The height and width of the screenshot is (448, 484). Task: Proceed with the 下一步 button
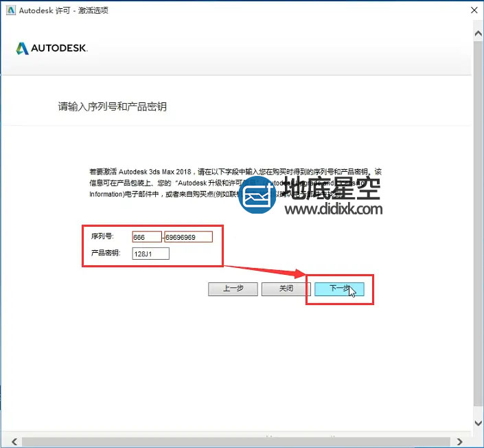pyautogui.click(x=339, y=289)
